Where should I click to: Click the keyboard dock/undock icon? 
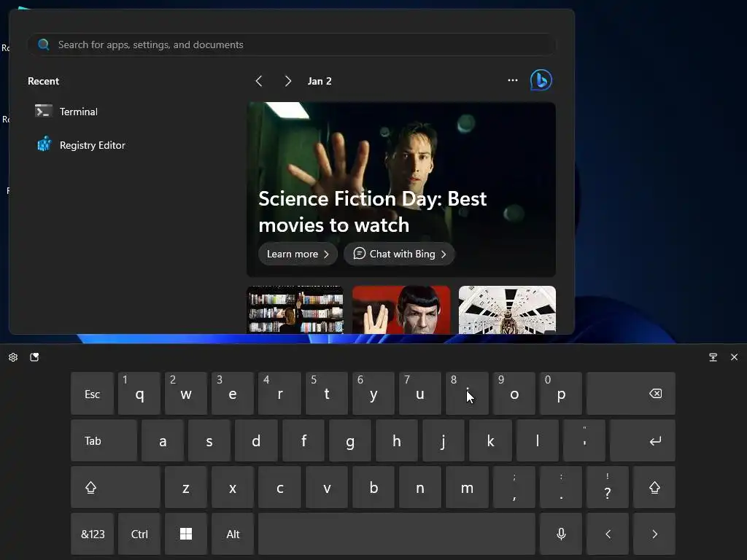tap(713, 357)
